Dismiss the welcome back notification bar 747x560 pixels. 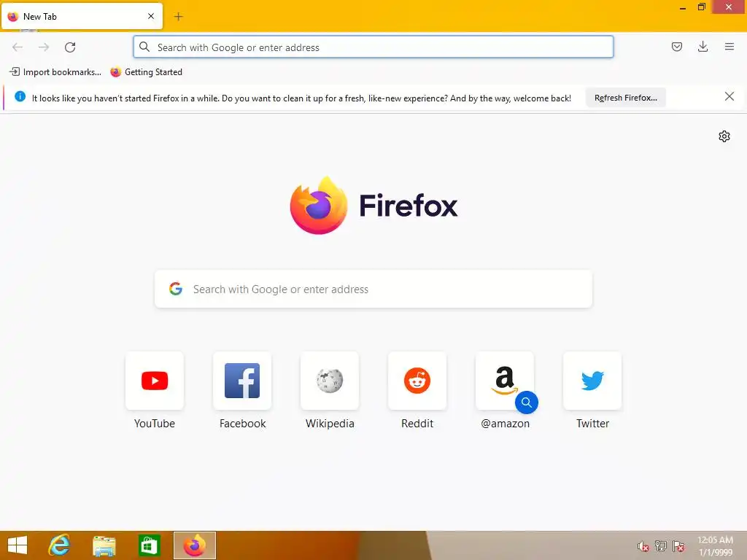coord(729,97)
